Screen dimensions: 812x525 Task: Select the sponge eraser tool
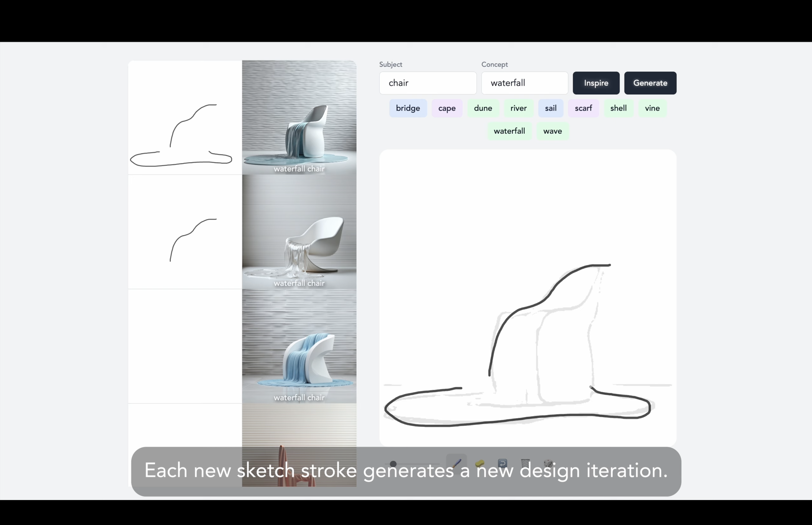point(480,464)
